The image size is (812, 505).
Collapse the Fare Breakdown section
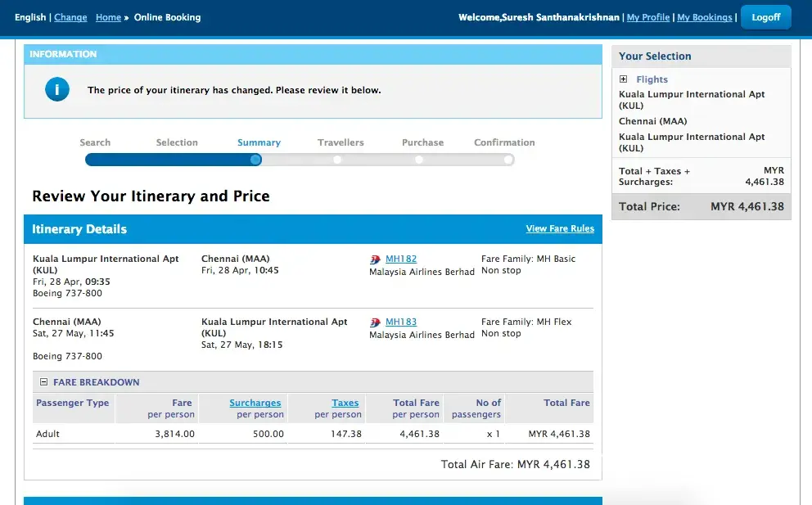(x=44, y=382)
